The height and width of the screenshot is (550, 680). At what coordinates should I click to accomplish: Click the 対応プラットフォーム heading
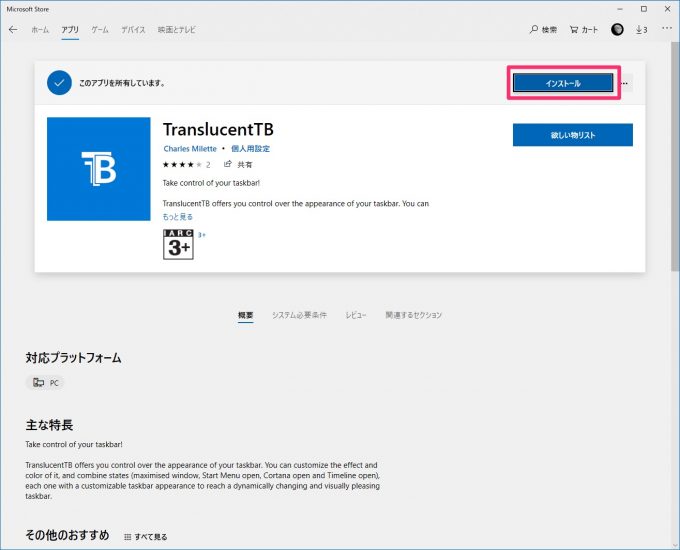tap(73, 358)
